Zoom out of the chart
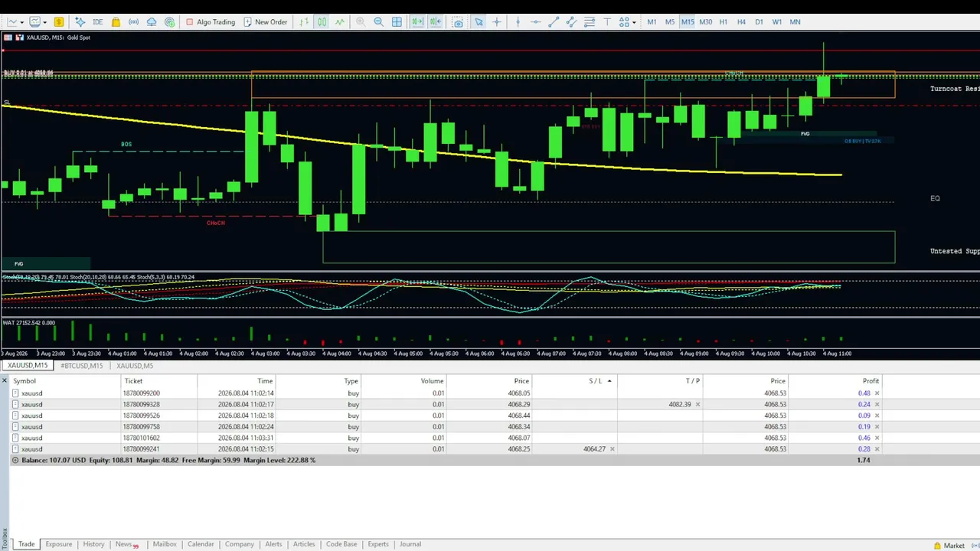Screen dimensions: 980x551 (378, 21)
